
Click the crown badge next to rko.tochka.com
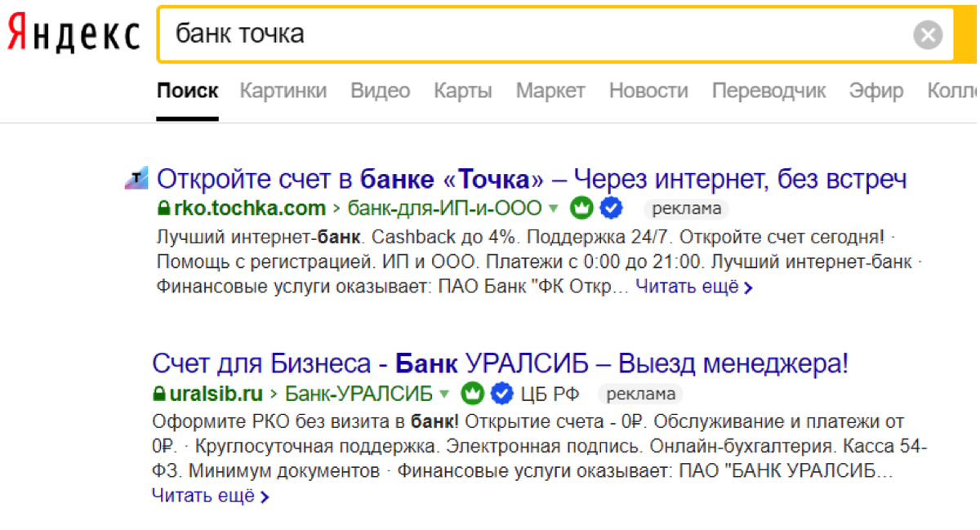pyautogui.click(x=581, y=208)
